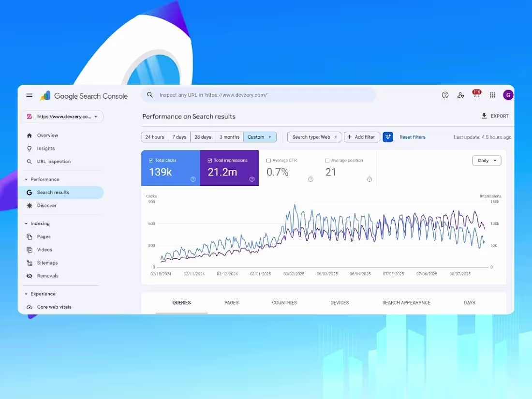532x399 pixels.
Task: Change chart granularity via Daily dropdown
Action: coord(487,160)
